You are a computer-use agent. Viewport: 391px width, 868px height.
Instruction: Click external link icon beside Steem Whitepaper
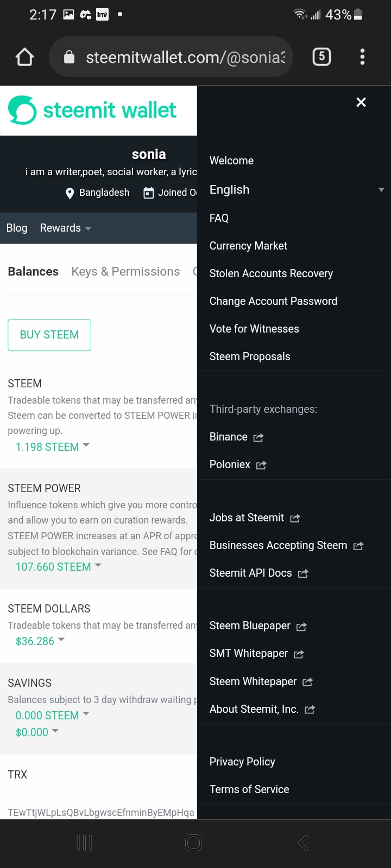click(x=307, y=682)
